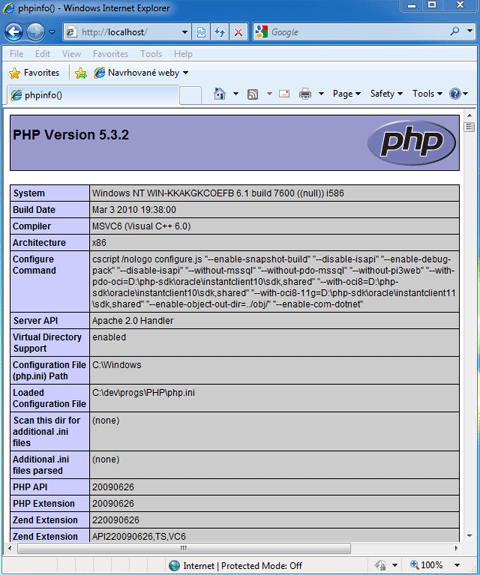Click the vertical scrollbar thumb
The width and height of the screenshot is (480, 575).
click(x=470, y=127)
